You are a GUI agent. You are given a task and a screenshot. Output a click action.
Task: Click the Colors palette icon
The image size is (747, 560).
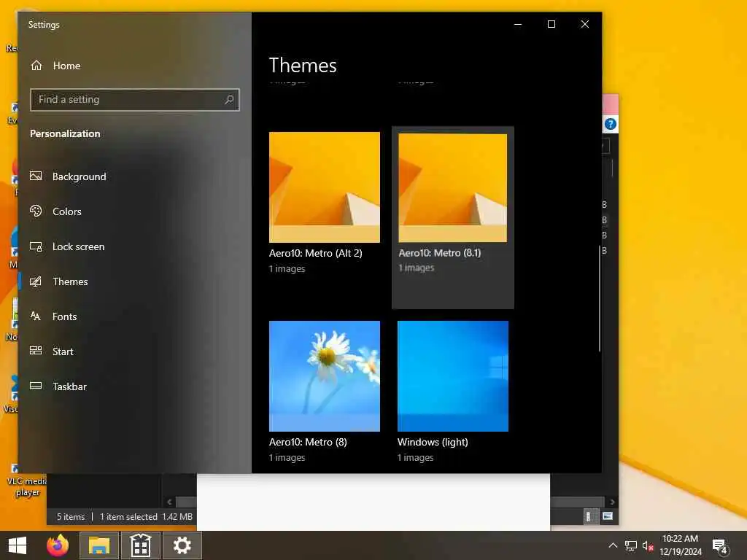point(36,211)
